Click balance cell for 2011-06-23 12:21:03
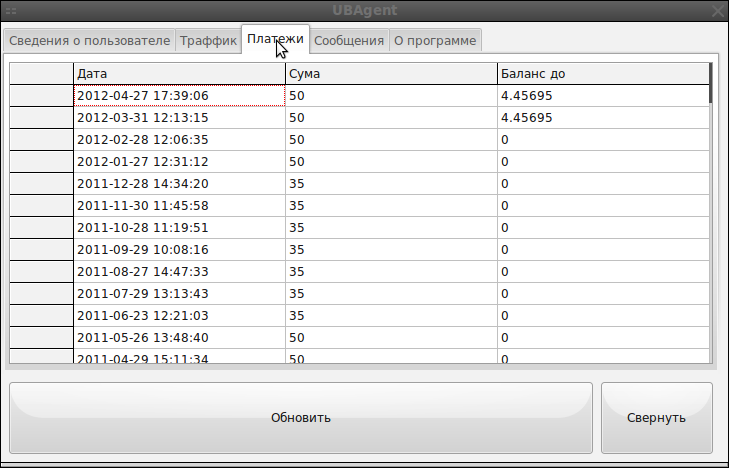Image resolution: width=729 pixels, height=468 pixels. [602, 316]
